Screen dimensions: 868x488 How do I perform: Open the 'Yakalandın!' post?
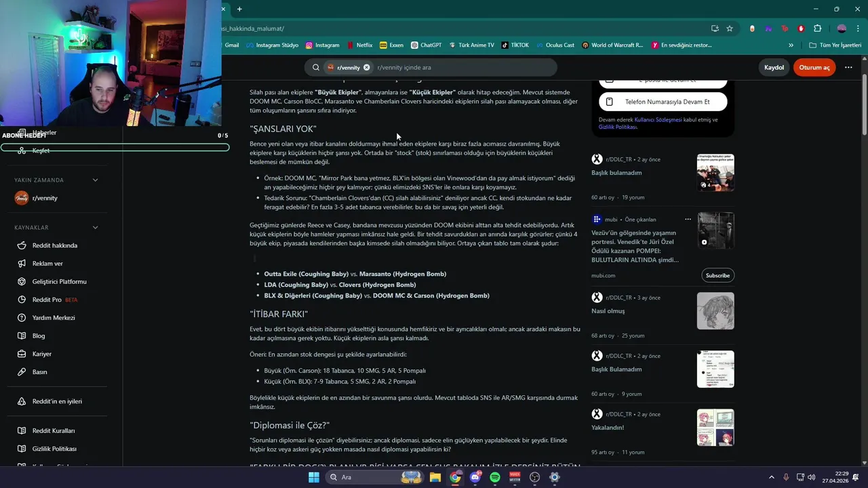coord(608,428)
